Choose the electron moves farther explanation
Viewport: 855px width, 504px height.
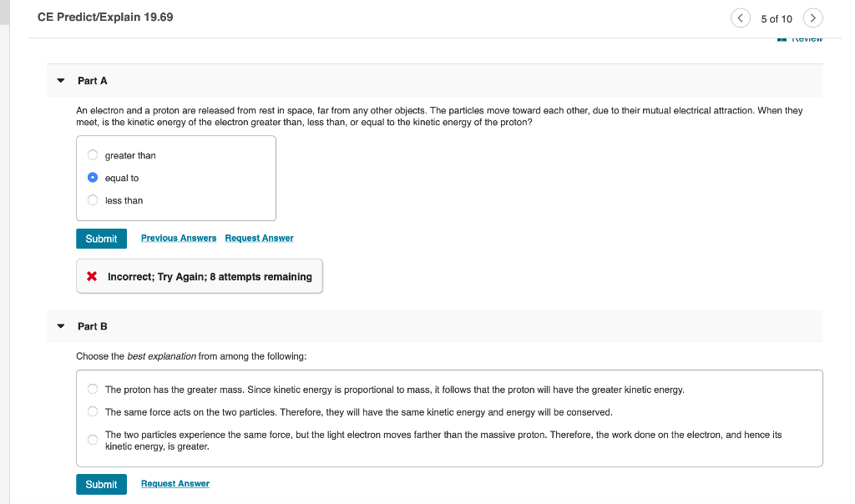coord(93,440)
